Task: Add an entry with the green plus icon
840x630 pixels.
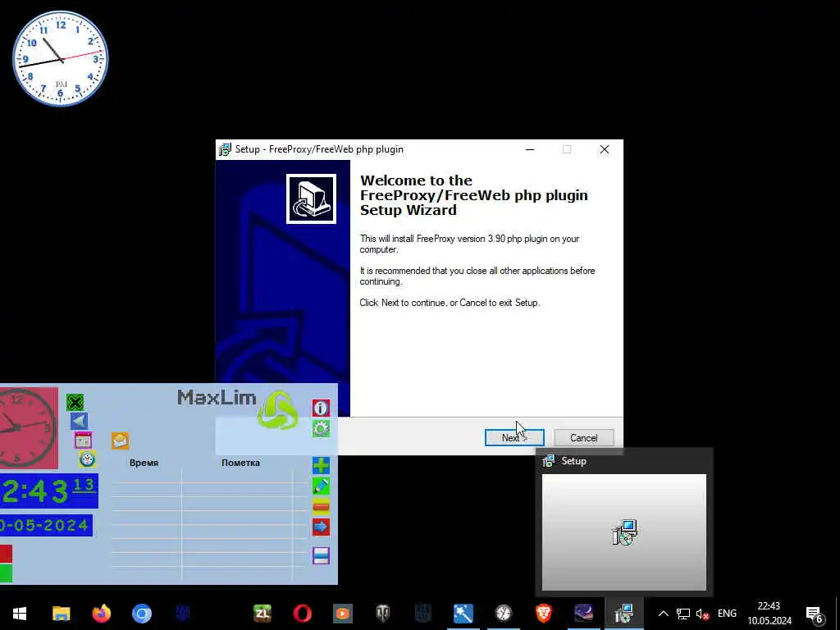Action: point(321,466)
